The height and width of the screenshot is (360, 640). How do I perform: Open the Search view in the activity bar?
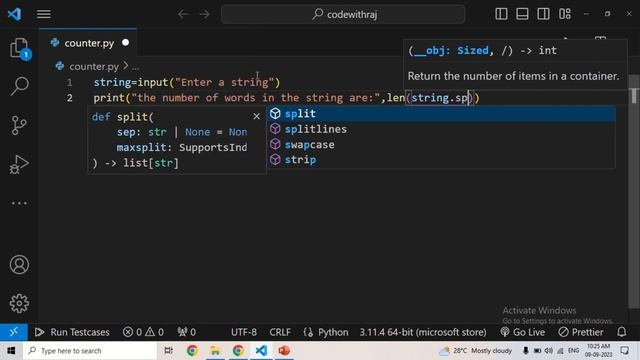pos(19,86)
